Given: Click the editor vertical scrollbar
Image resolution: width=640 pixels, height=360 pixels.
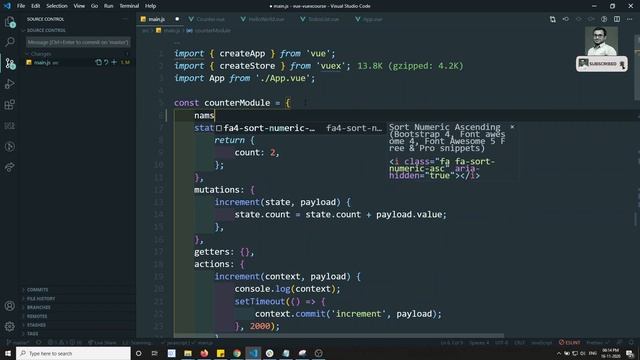Looking at the screenshot, I should (637, 68).
